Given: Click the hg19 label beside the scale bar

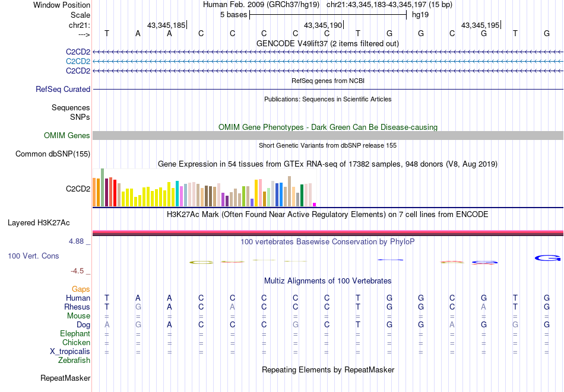Looking at the screenshot, I should tap(420, 15).
